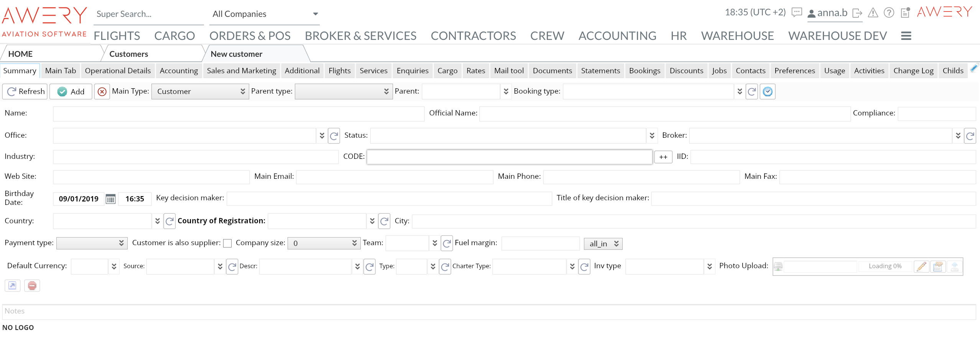Open the chat messages icon in header
Screen dimensions: 980x340
point(797,13)
